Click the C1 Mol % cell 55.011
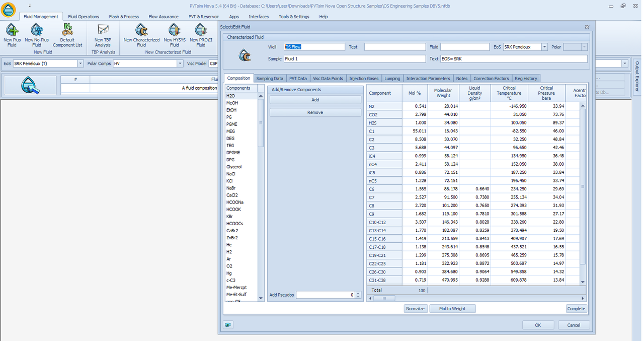The image size is (644, 341). (415, 131)
